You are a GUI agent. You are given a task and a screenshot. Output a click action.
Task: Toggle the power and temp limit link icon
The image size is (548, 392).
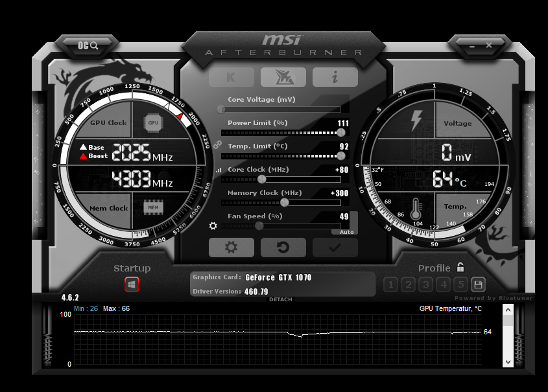coord(217,144)
